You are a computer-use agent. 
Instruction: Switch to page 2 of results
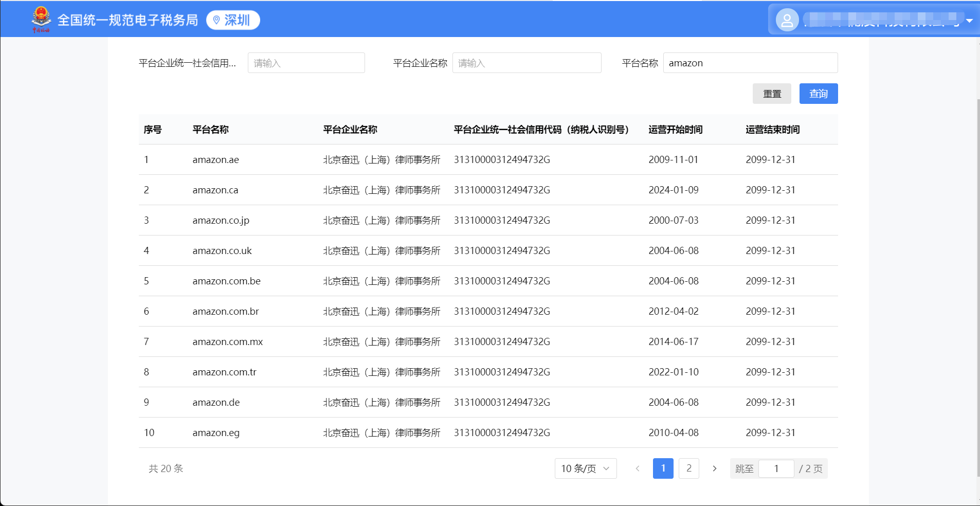click(688, 468)
